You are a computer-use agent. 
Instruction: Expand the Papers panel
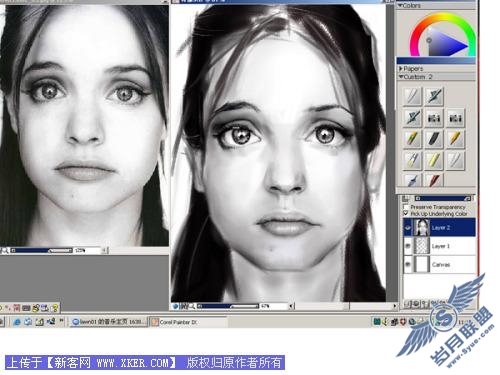pyautogui.click(x=401, y=68)
